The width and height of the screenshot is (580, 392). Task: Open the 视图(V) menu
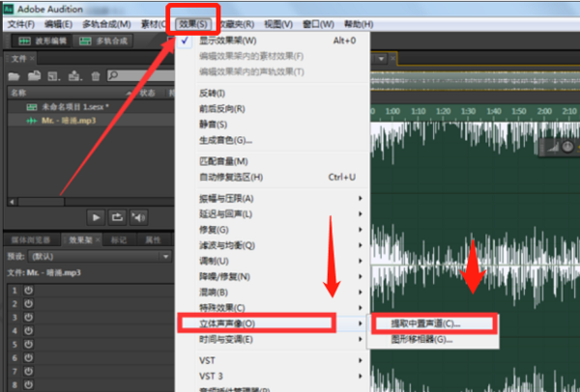(x=278, y=24)
